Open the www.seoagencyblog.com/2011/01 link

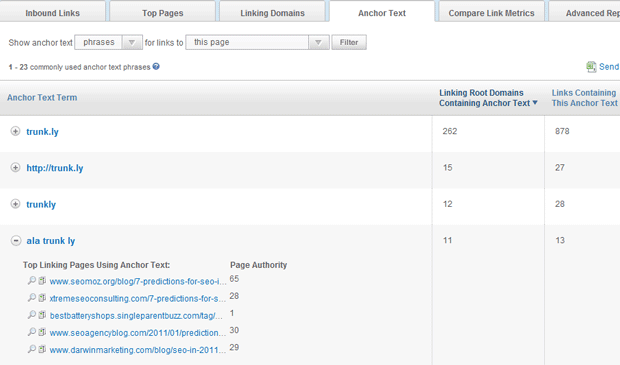coord(138,333)
